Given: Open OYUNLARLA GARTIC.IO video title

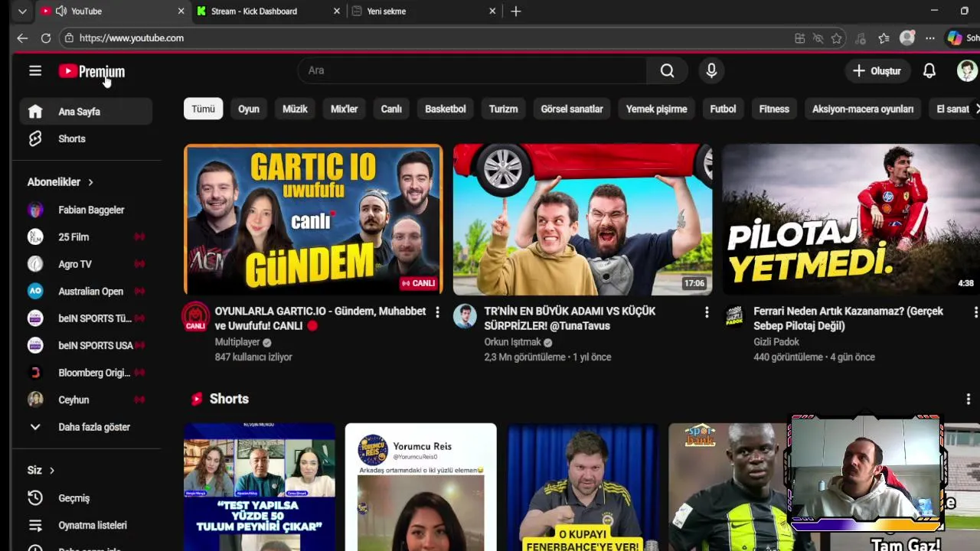Looking at the screenshot, I should pyautogui.click(x=320, y=318).
